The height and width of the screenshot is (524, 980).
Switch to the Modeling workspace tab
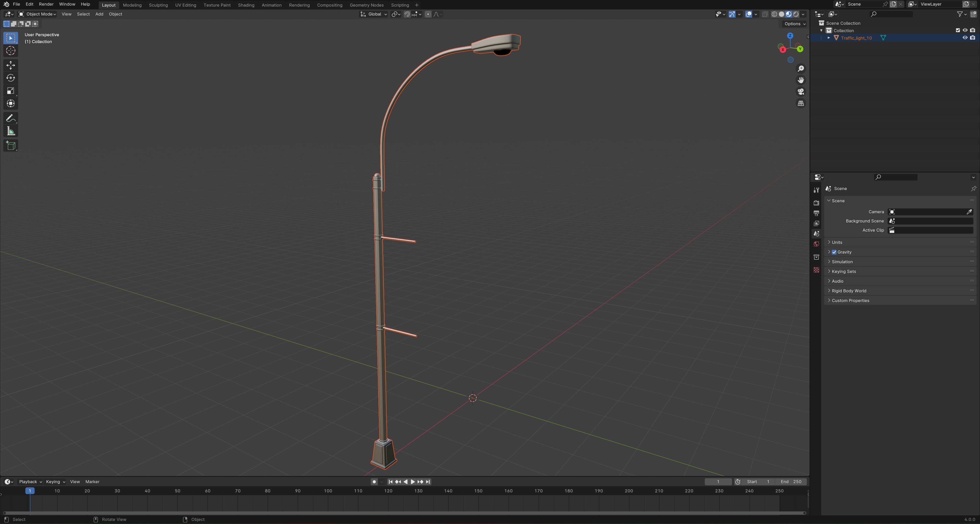pos(132,5)
